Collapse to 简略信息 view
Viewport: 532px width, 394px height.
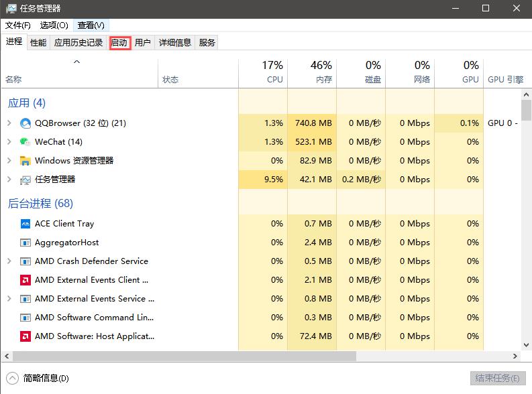(x=39, y=378)
